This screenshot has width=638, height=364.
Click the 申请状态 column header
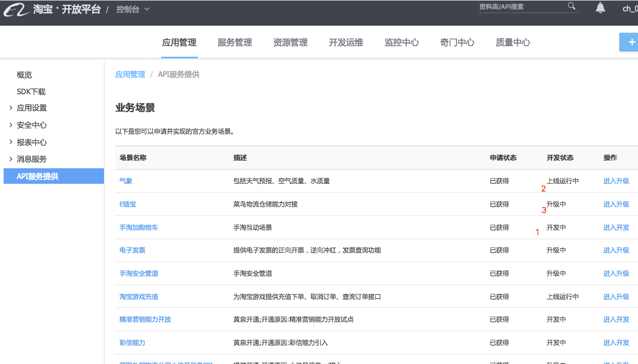point(503,158)
